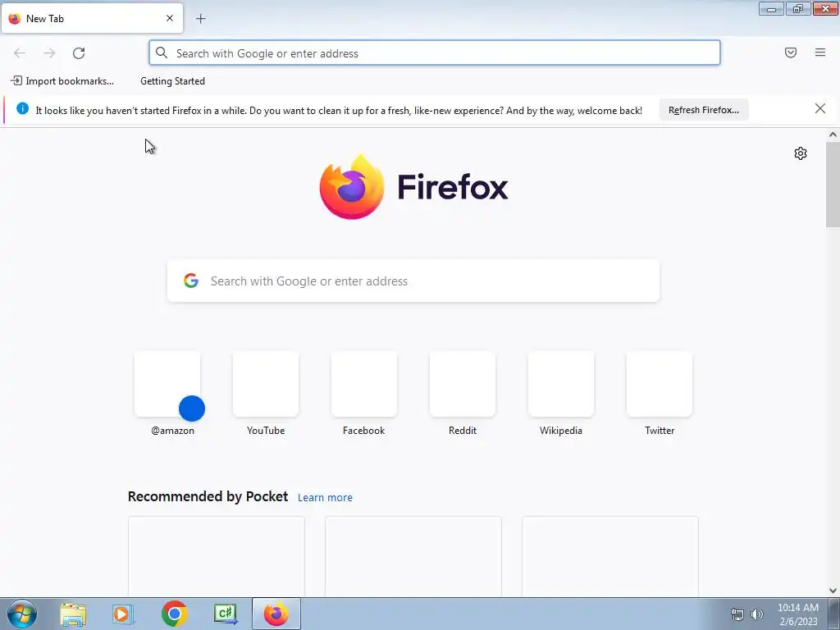Close the New Tab tab
The image size is (840, 630).
(x=170, y=18)
